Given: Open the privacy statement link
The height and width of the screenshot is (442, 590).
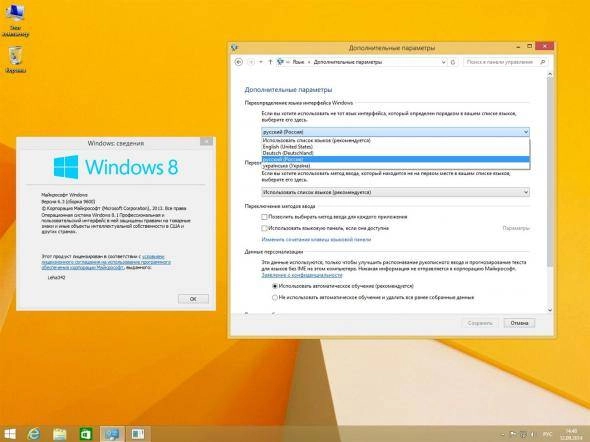Looking at the screenshot, I should coord(302,275).
